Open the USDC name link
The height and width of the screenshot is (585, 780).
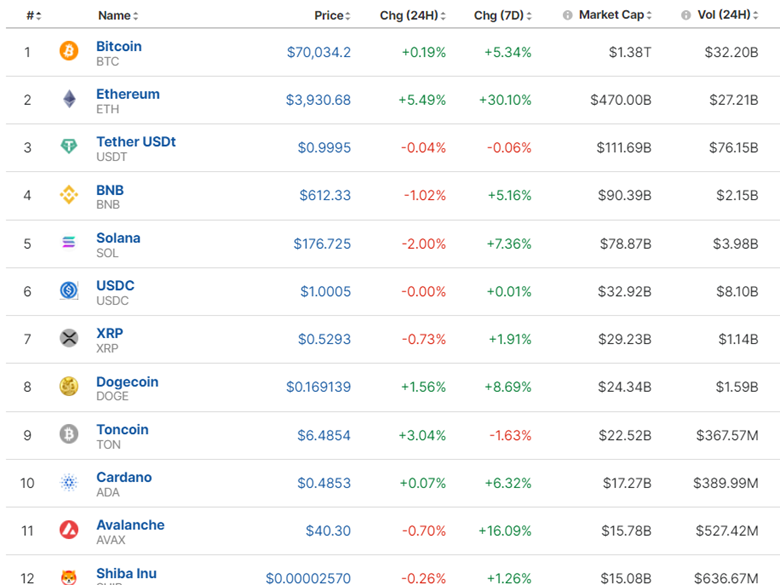[115, 286]
